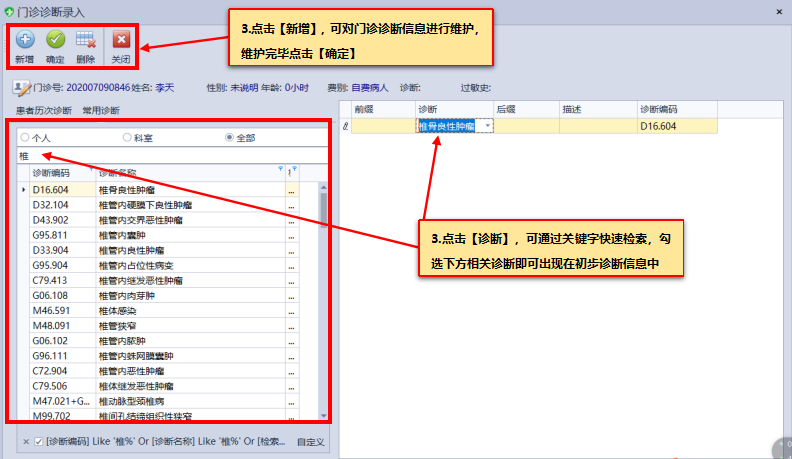The image size is (792, 459).
Task: Open the 诊断 combo box dropdown arrow
Action: click(x=487, y=126)
